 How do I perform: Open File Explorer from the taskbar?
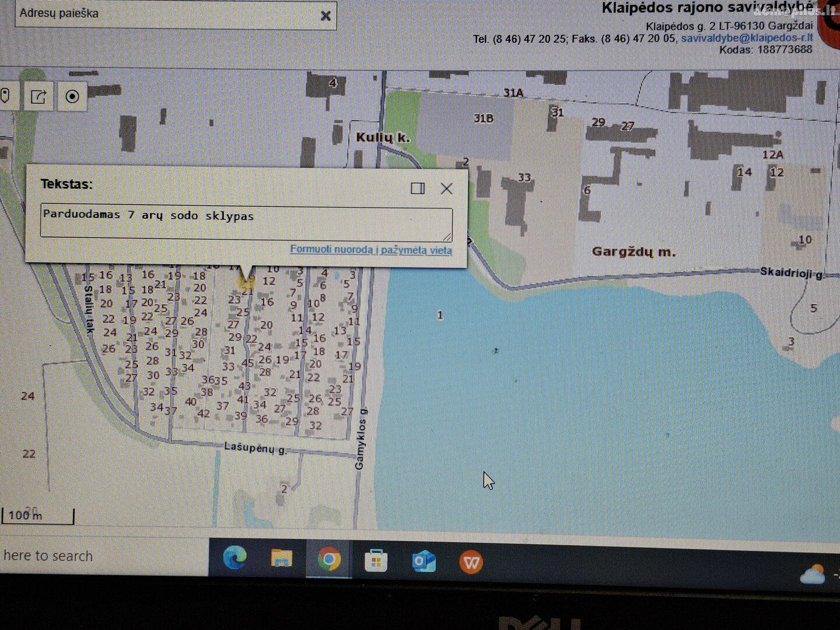282,558
